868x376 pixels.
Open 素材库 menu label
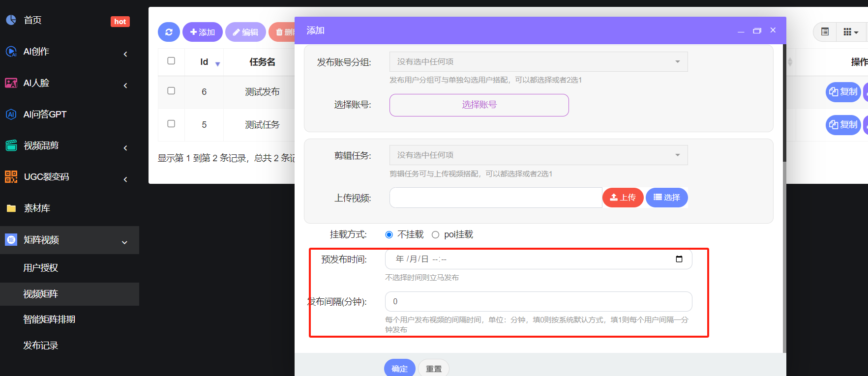[x=37, y=208]
